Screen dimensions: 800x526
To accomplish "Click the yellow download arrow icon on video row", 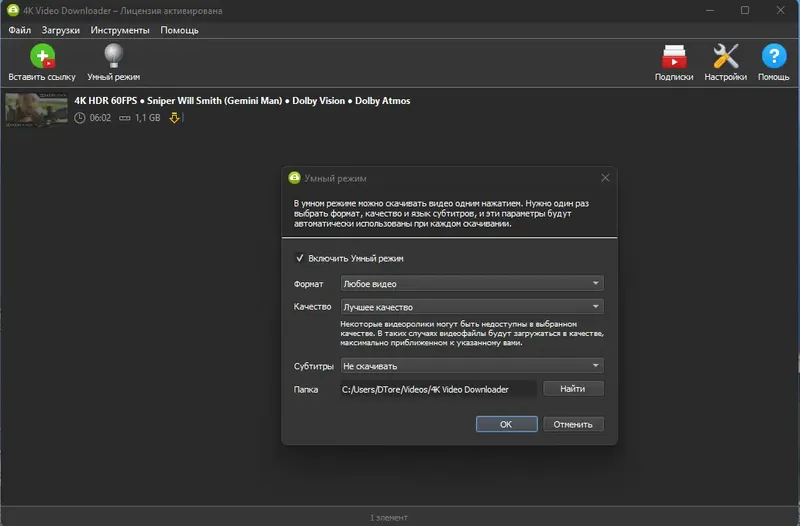I will tap(174, 118).
